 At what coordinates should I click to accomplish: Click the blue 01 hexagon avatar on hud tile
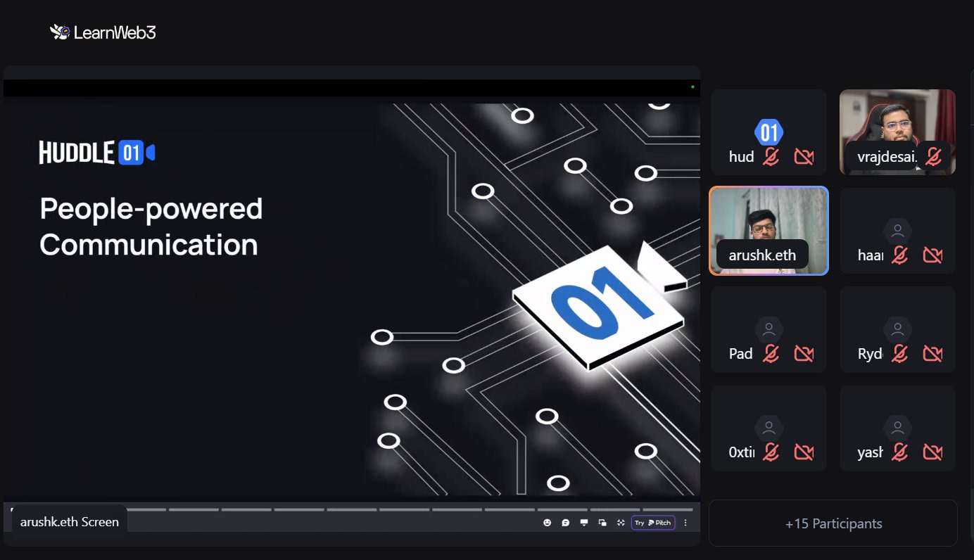pos(769,132)
